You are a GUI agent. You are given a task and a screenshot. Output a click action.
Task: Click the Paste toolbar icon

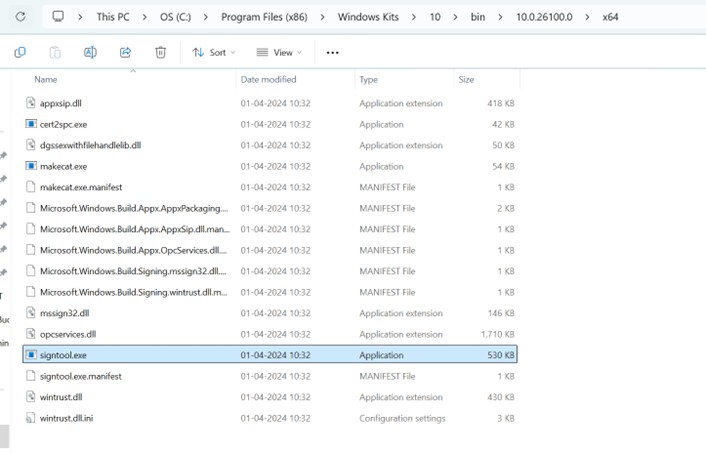(55, 53)
